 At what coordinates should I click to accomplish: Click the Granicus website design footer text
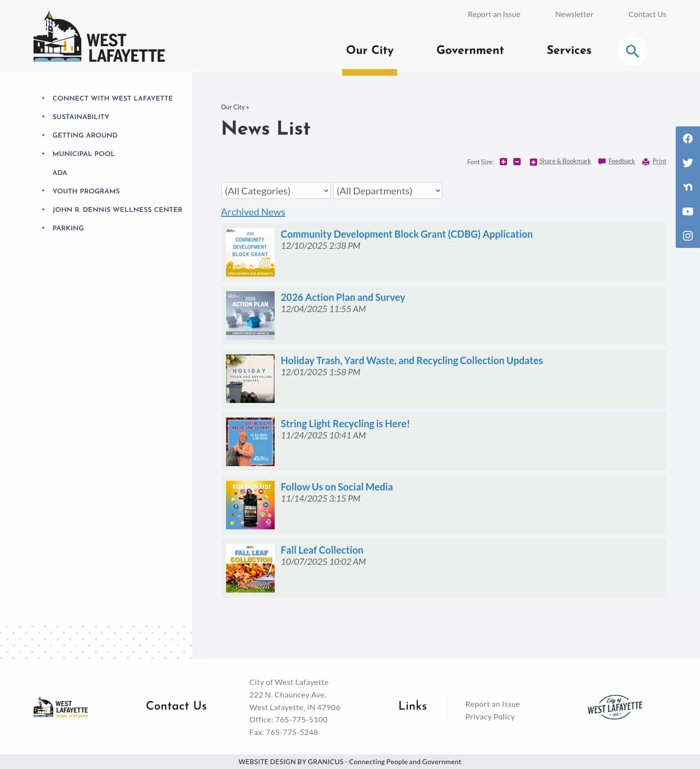pos(350,762)
